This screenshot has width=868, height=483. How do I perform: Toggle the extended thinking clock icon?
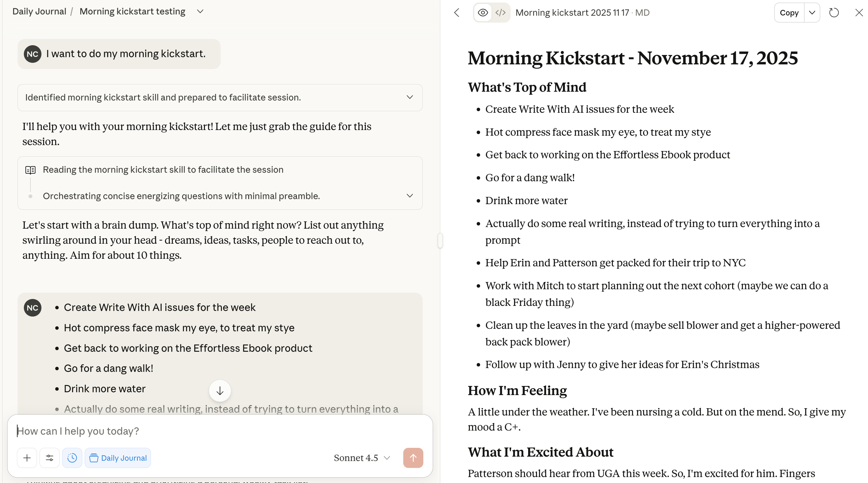pyautogui.click(x=72, y=458)
